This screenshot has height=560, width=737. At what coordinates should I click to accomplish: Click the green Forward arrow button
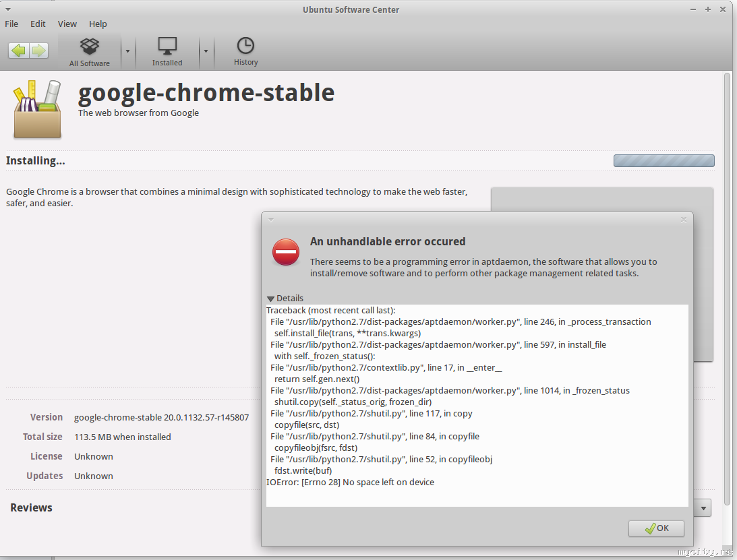pyautogui.click(x=38, y=50)
